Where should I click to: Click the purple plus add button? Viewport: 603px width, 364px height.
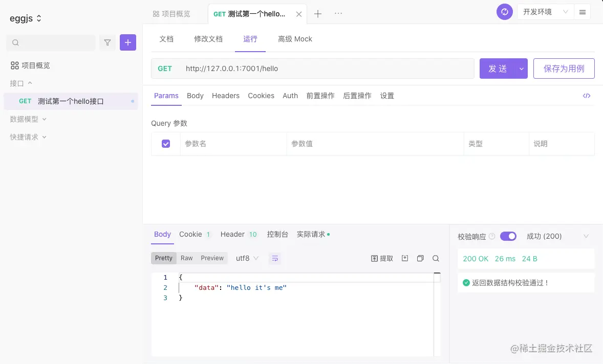[x=128, y=42]
